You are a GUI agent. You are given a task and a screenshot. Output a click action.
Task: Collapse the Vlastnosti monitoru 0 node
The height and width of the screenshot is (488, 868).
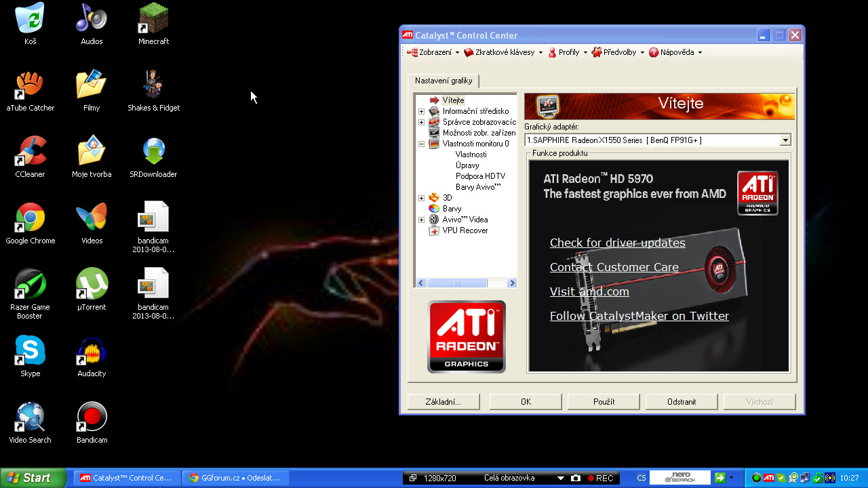421,144
